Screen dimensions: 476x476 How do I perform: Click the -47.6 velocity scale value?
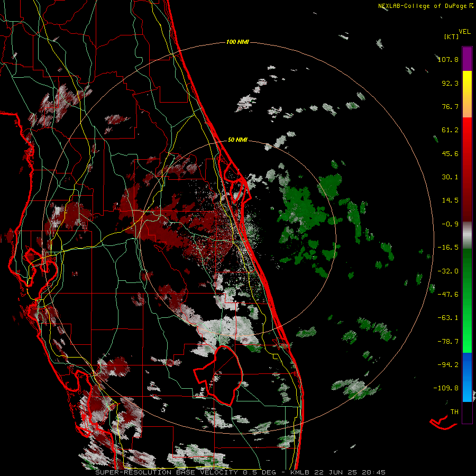[448, 295]
